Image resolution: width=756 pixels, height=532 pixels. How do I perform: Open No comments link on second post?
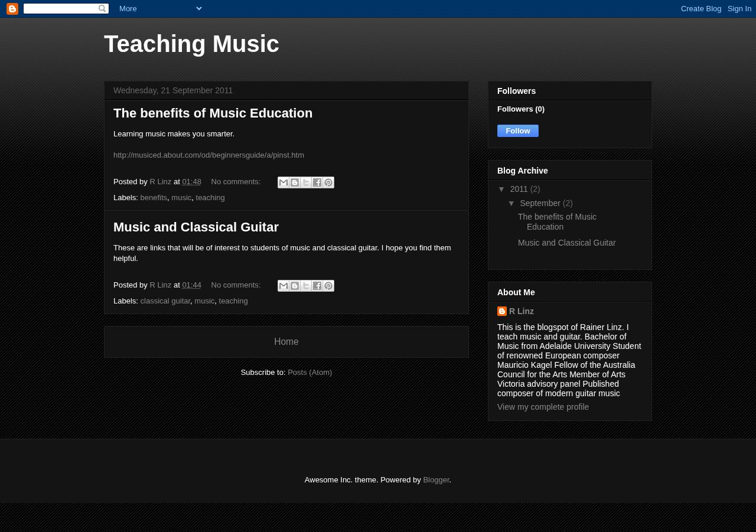(x=236, y=285)
